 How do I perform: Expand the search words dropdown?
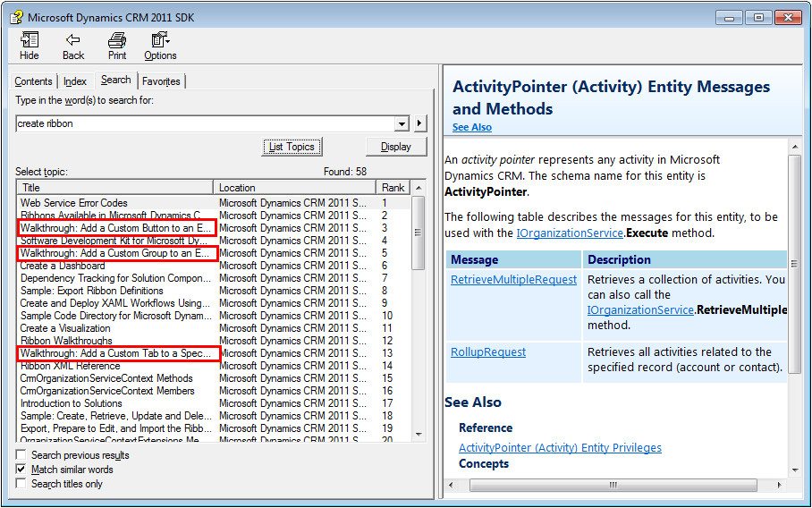(x=401, y=123)
